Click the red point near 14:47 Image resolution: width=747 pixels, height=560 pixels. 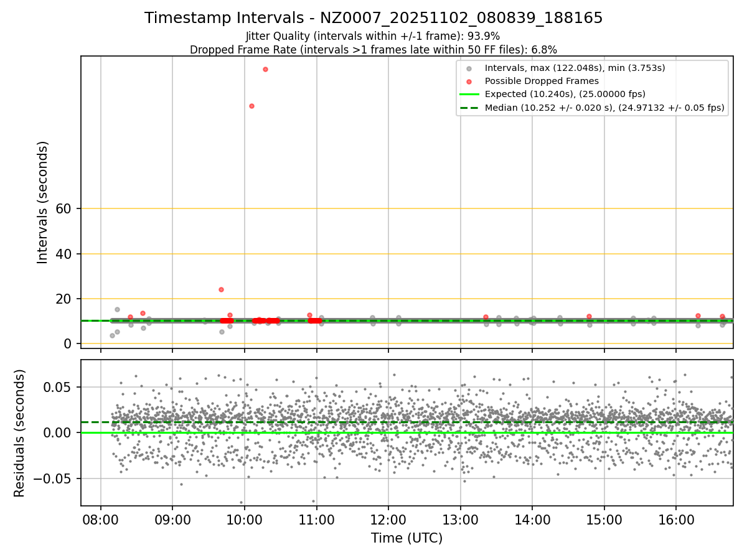(x=589, y=316)
